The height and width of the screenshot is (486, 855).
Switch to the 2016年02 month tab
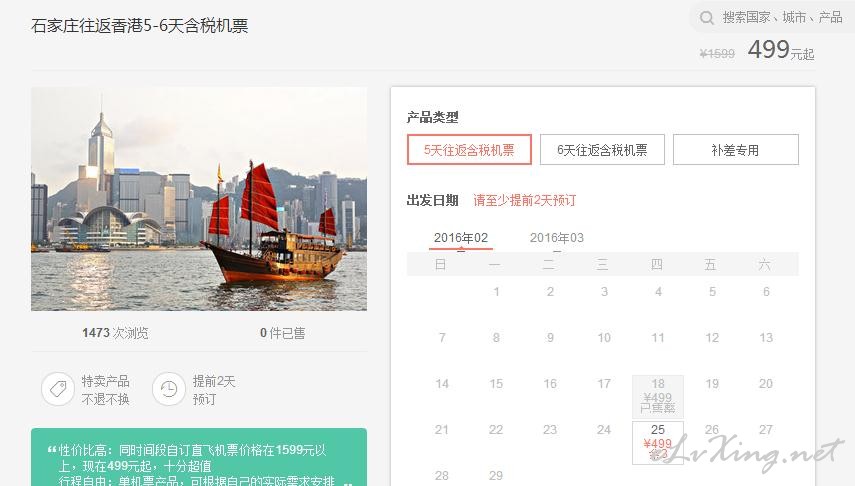461,238
